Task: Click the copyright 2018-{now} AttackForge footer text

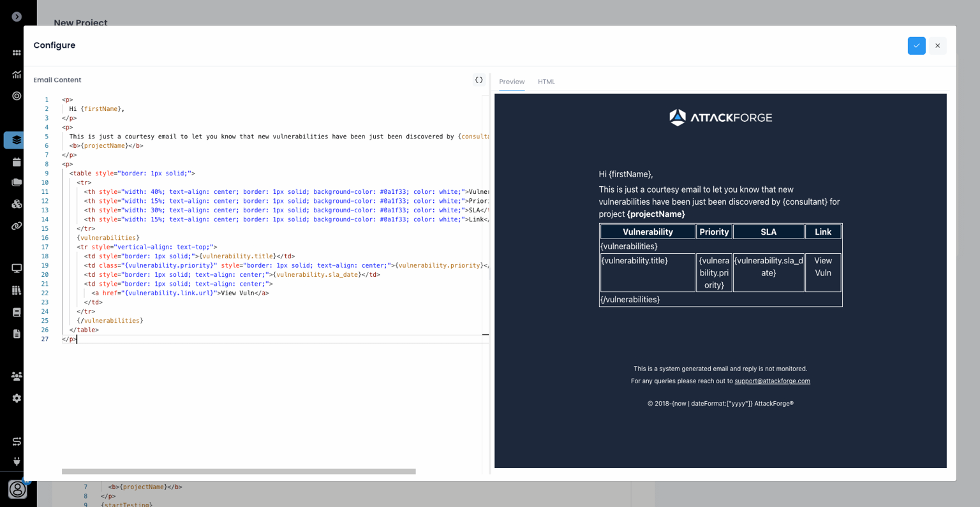Action: [x=720, y=404]
